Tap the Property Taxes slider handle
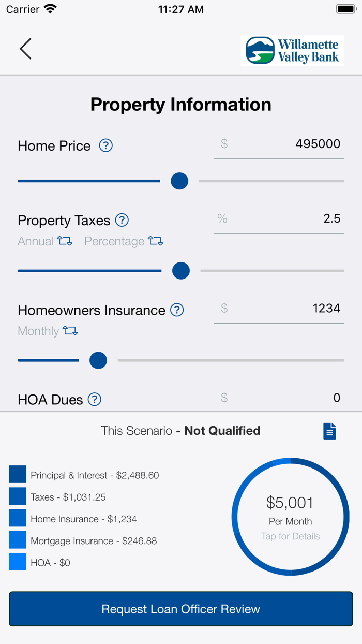362x644 pixels. tap(180, 271)
